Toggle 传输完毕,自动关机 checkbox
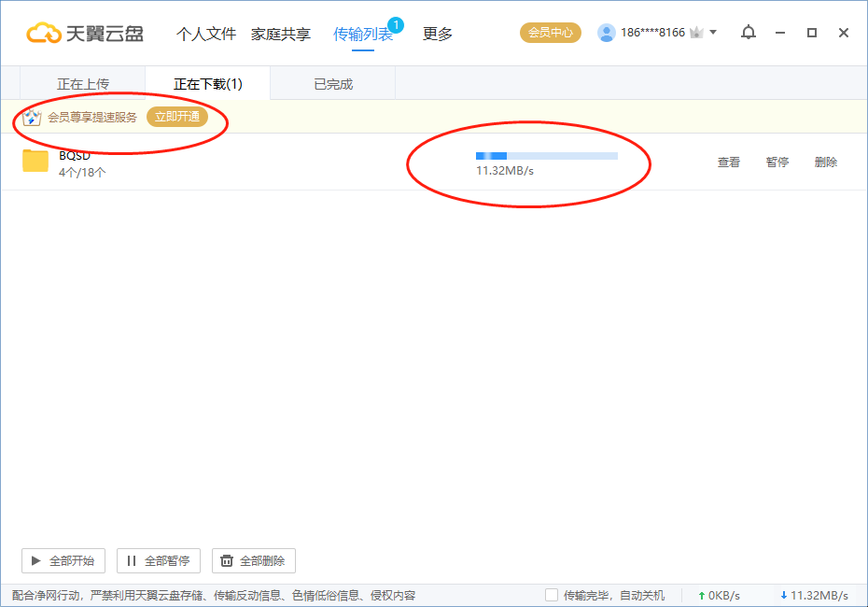 pos(552,596)
